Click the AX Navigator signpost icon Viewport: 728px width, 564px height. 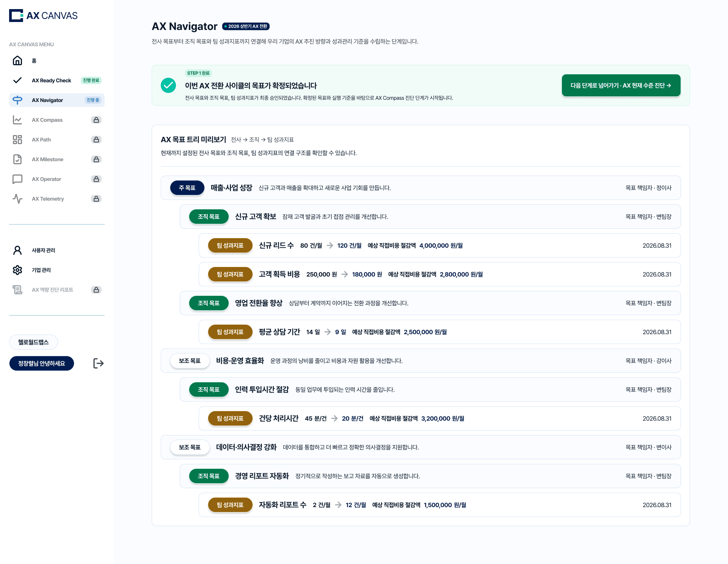click(x=17, y=100)
